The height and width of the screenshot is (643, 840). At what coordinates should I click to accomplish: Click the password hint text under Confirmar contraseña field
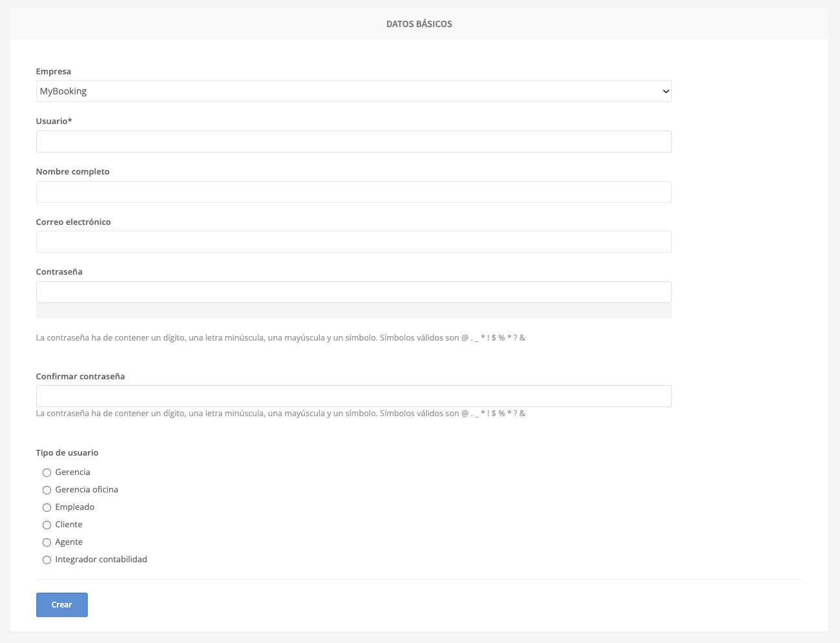coord(280,413)
